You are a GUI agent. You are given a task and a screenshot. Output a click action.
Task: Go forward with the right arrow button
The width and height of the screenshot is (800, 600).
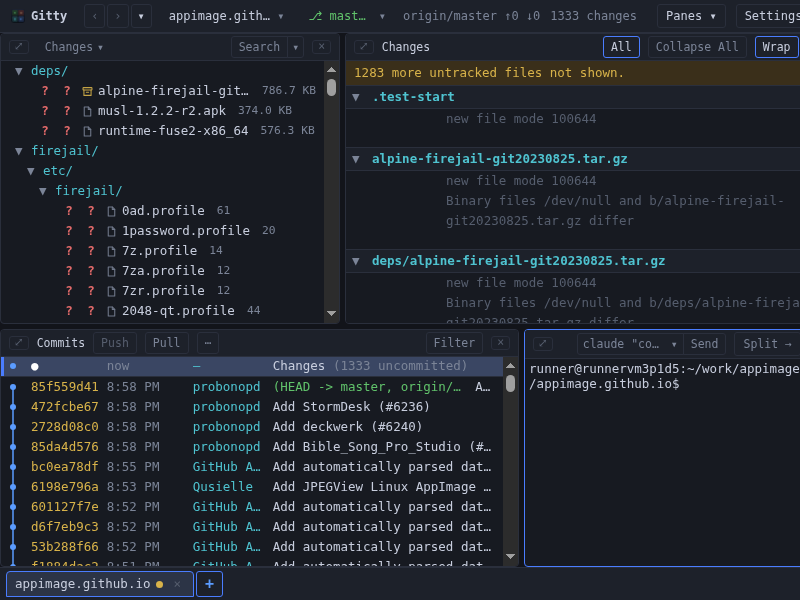(118, 16)
